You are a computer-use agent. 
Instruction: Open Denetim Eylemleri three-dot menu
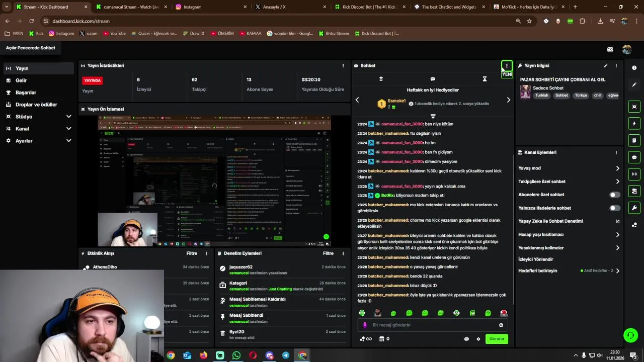coord(343,253)
